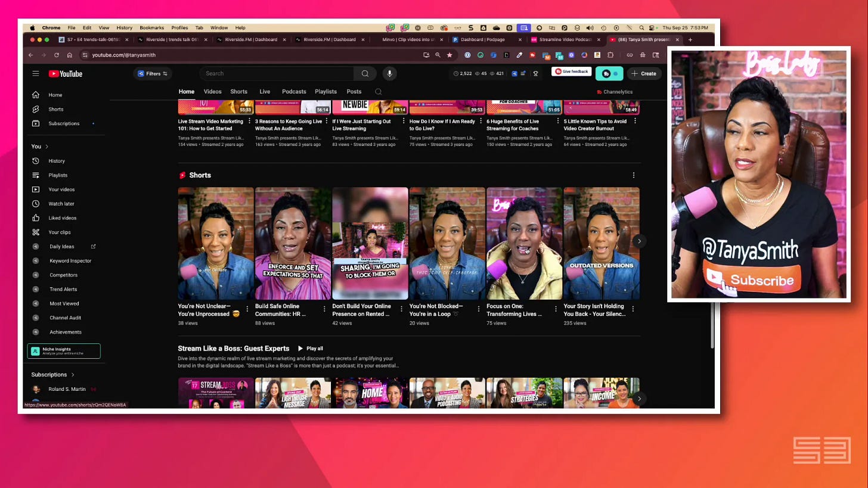Open Shorts shelf three-dot menu

pyautogui.click(x=633, y=175)
